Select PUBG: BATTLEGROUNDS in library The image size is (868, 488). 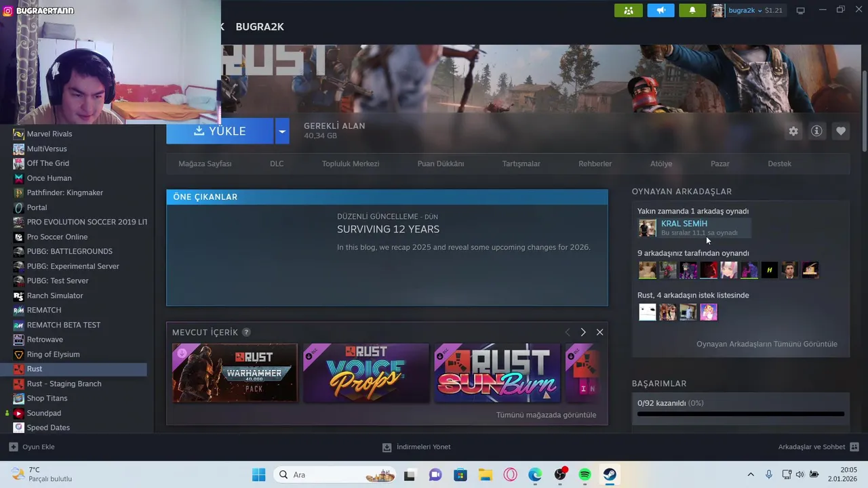(73, 251)
